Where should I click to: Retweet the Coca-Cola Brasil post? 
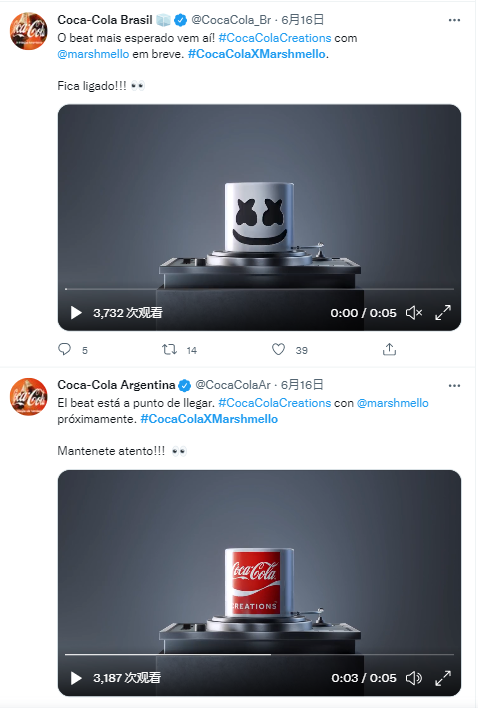[170, 349]
